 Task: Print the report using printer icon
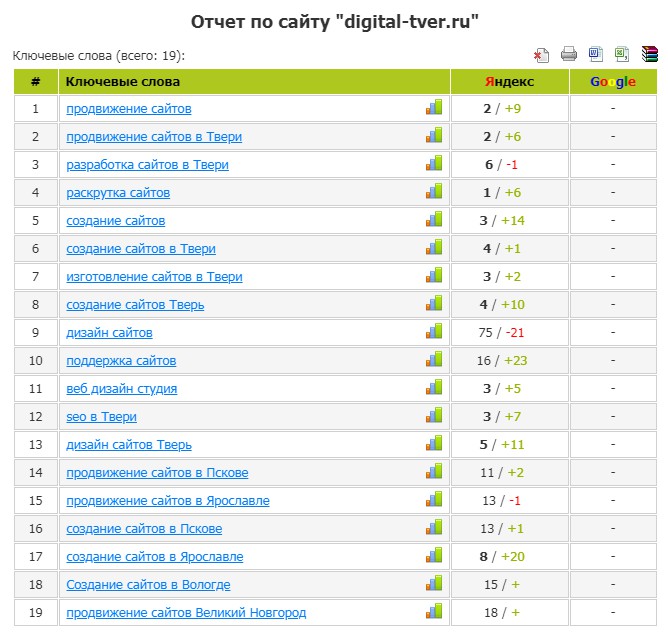coord(569,54)
